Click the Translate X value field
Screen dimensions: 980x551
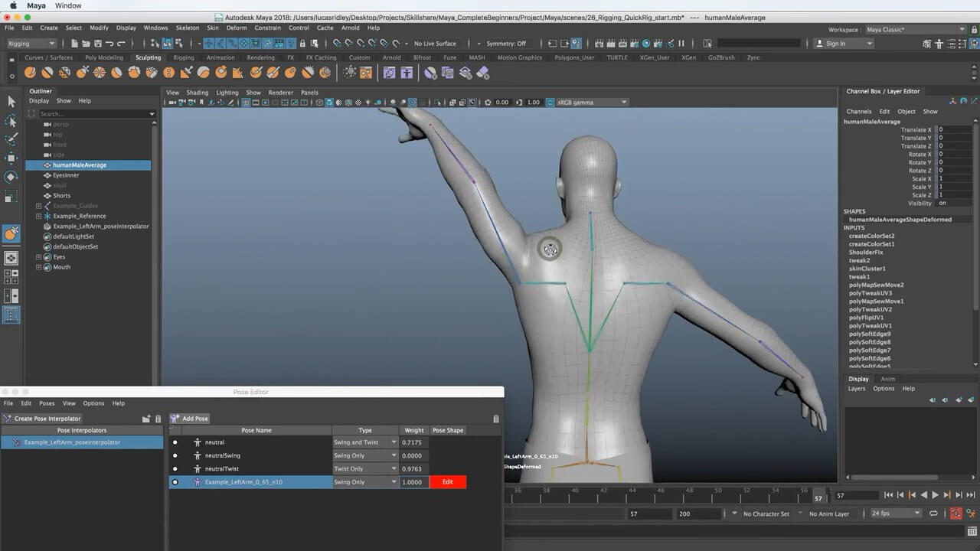click(x=954, y=130)
